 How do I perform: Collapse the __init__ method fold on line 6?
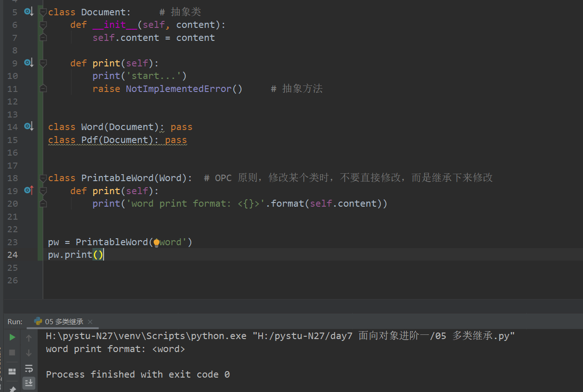click(x=43, y=25)
